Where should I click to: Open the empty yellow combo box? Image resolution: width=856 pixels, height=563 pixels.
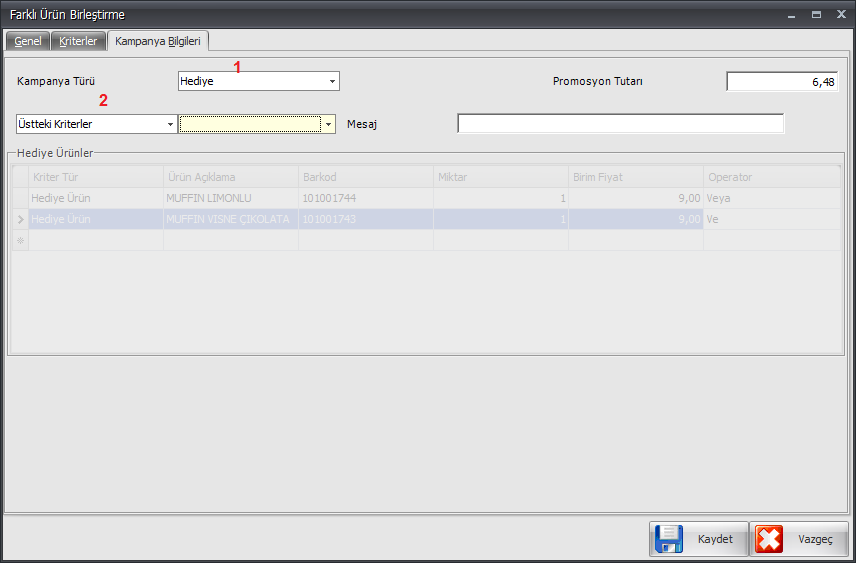327,124
